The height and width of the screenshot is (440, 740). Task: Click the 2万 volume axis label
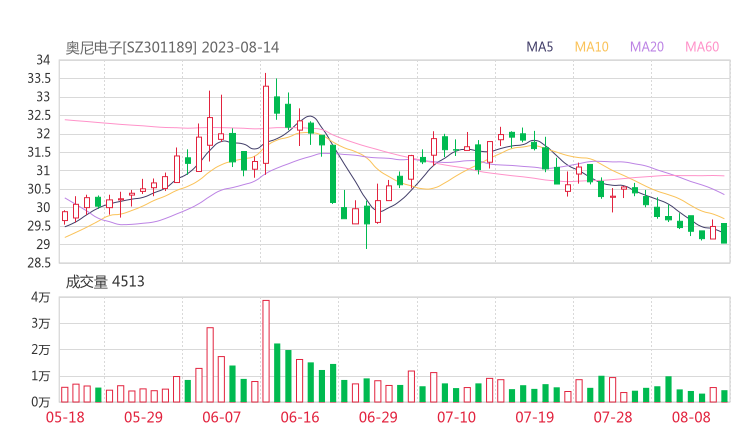tap(41, 350)
